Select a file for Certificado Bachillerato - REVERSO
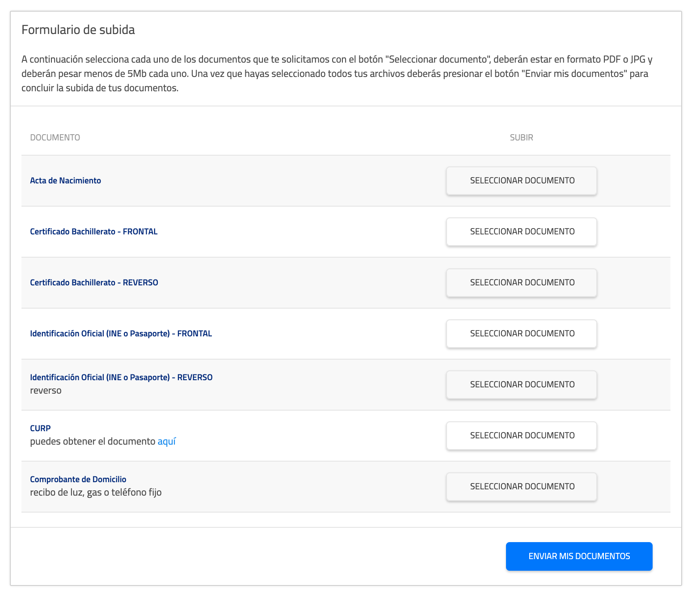This screenshot has width=700, height=594. (521, 283)
